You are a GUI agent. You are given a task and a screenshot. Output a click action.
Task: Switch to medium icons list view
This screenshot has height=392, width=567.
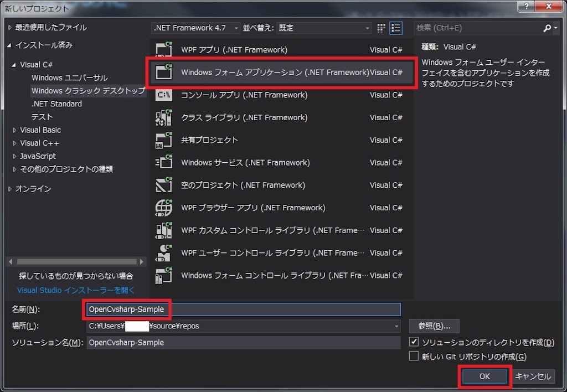tap(396, 28)
